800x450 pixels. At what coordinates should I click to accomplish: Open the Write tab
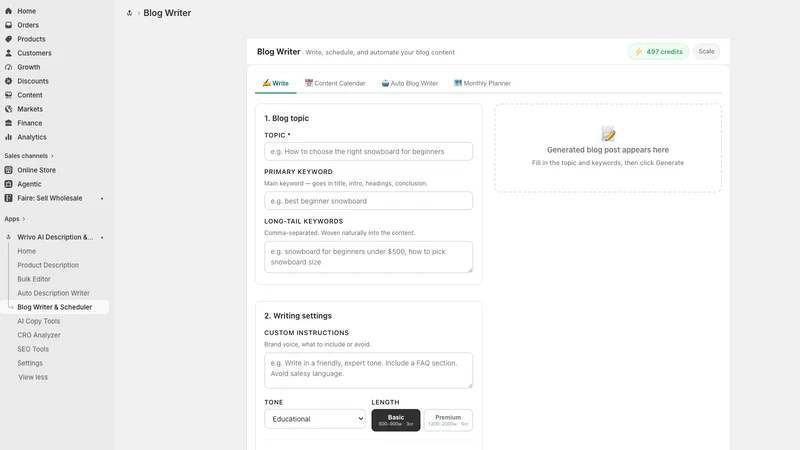[x=276, y=83]
